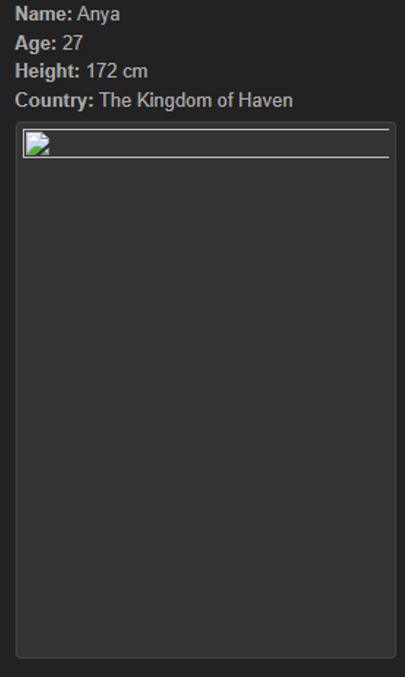Select the name value Anya
The image size is (405, 677).
(98, 15)
